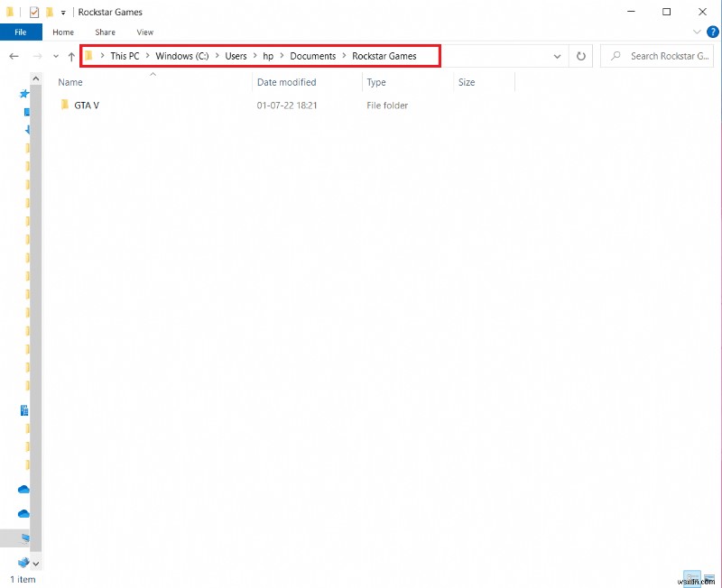
Task: Switch to large thumbnails view icon
Action: [709, 577]
